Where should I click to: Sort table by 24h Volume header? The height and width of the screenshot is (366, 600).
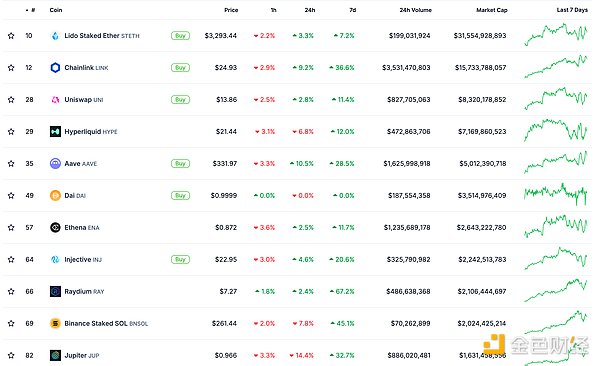pos(416,10)
